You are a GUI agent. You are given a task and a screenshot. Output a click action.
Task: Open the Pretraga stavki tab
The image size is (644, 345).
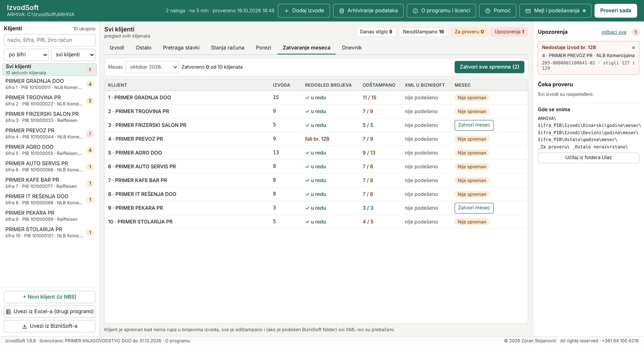tap(181, 48)
